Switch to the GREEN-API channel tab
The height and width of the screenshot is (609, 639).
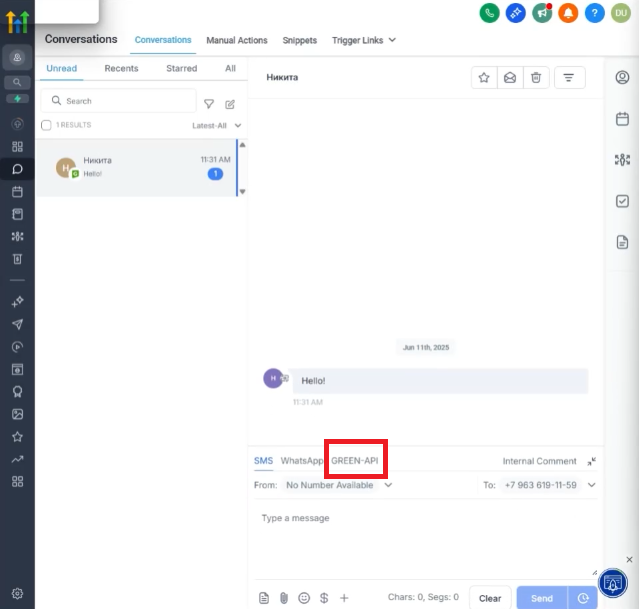pos(355,461)
